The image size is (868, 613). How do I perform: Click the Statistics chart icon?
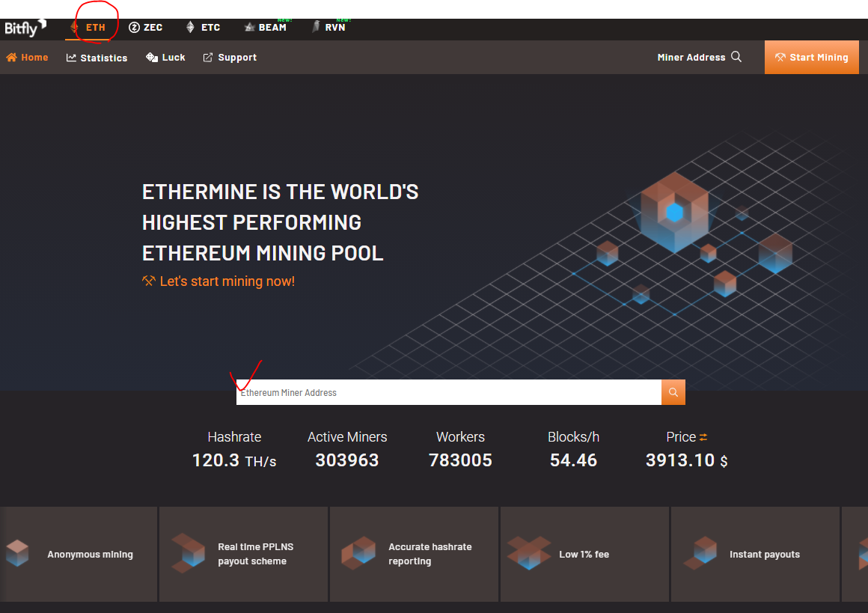tap(71, 58)
